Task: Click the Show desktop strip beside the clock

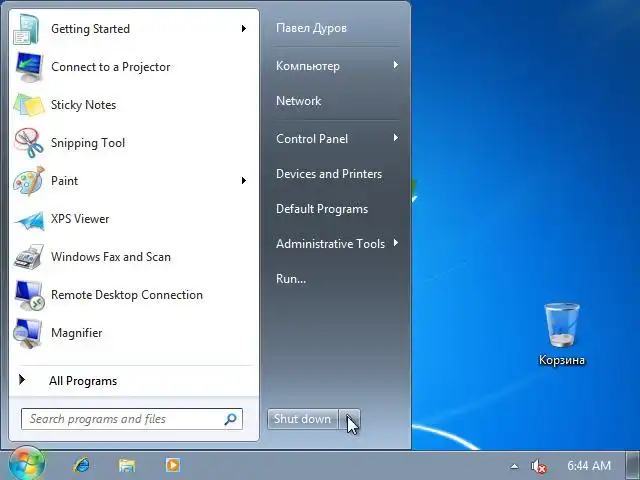Action: (632, 465)
